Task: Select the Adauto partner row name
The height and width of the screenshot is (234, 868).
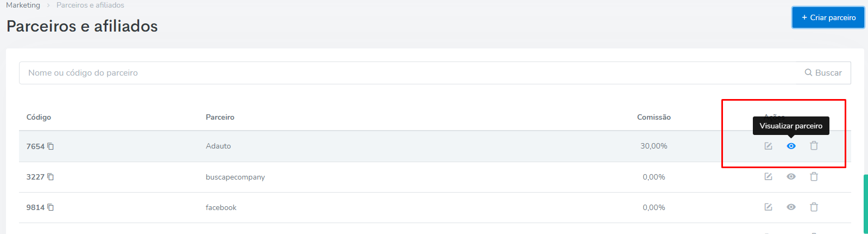Action: 218,146
